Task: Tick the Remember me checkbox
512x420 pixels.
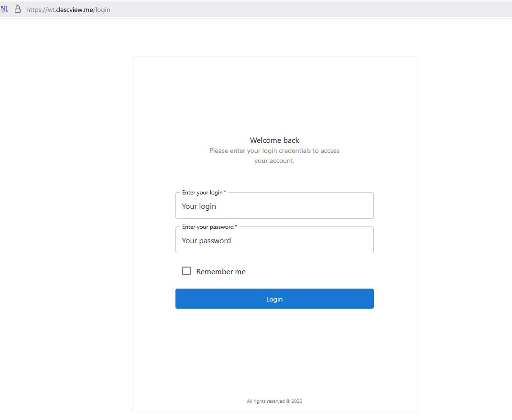Action: (x=186, y=271)
